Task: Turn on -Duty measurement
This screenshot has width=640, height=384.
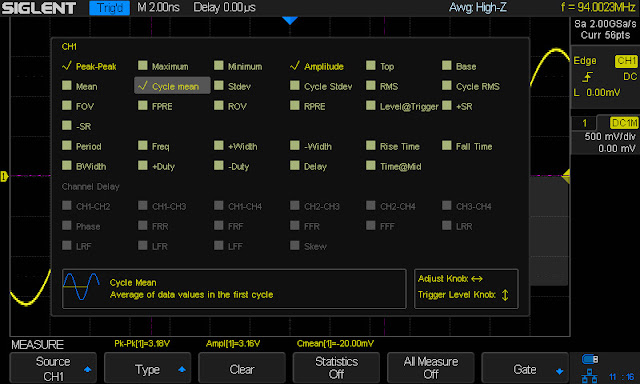Action: (x=219, y=165)
